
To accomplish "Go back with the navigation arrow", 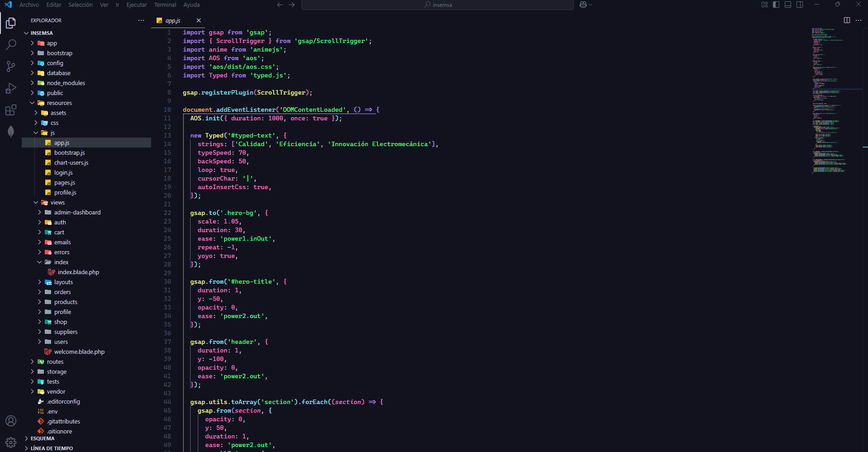I will pos(280,5).
